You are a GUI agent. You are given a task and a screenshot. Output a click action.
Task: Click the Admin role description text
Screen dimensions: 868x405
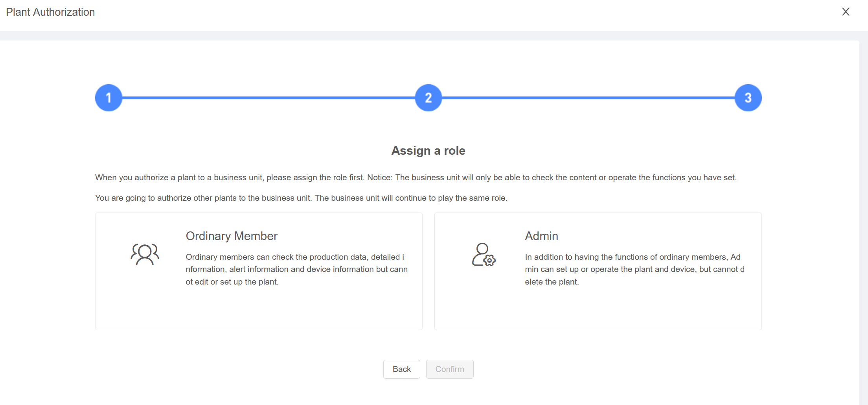pos(634,269)
